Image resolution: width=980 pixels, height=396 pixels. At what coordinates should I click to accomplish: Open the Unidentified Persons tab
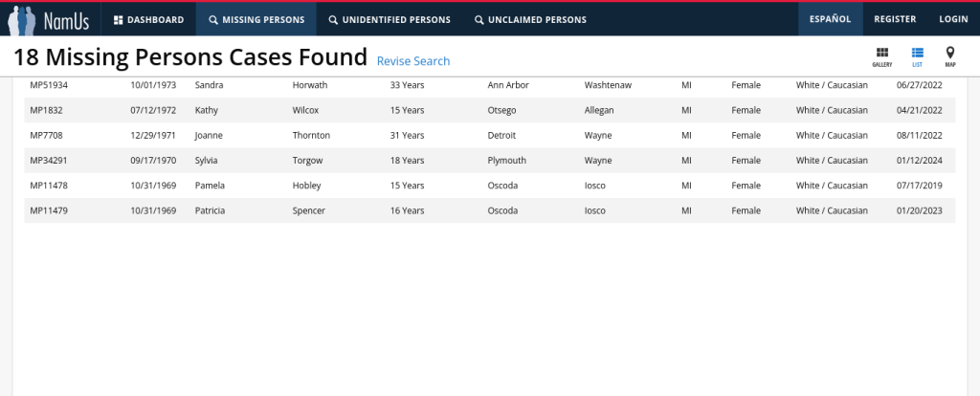point(389,19)
